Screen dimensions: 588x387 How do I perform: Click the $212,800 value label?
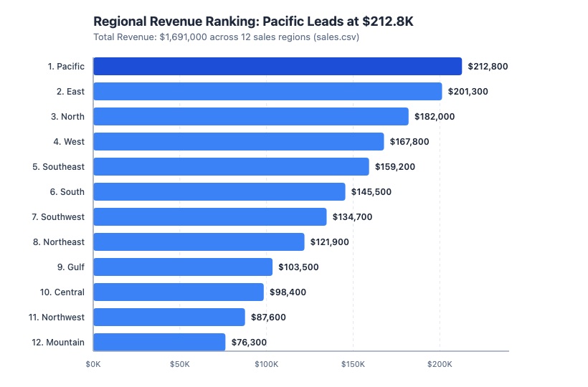[x=488, y=67]
